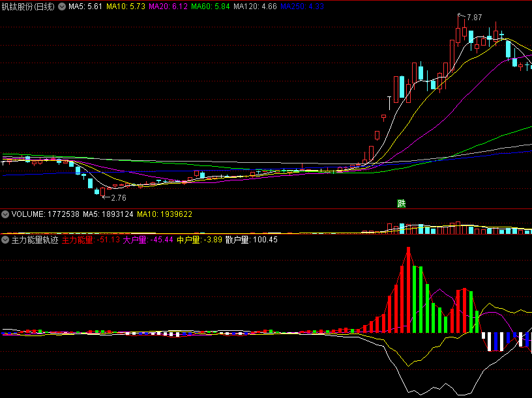Select the 钒钛股份(日线) stock title

pos(28,7)
